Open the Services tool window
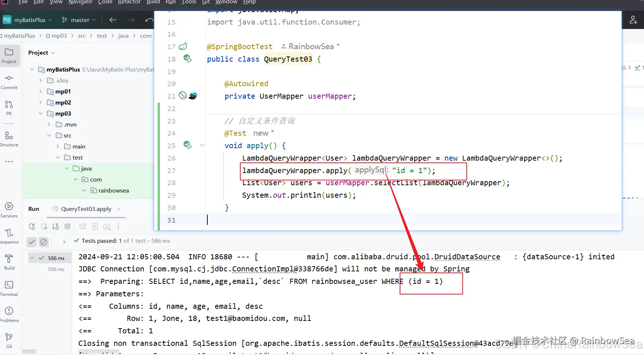 [9, 210]
